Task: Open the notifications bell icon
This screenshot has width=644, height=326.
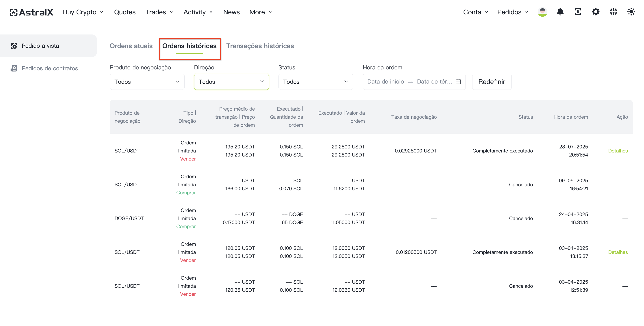Action: 560,12
